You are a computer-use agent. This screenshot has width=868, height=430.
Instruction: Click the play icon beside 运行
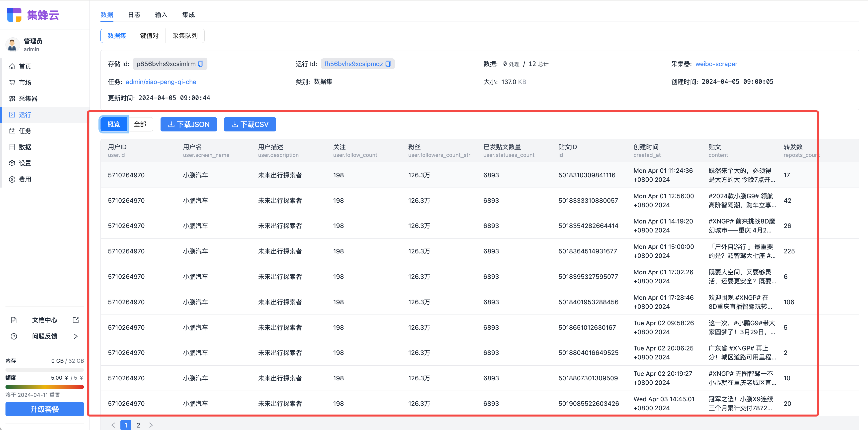12,115
